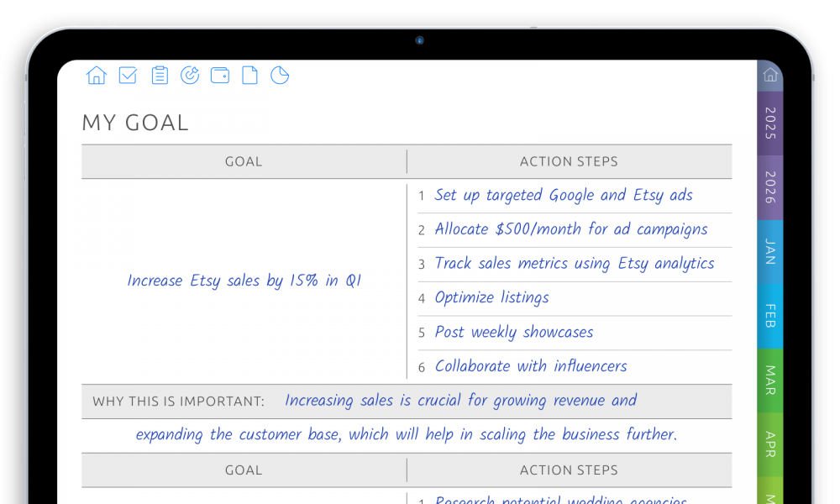Select step 'Collaborate with influencers'

[x=530, y=367]
